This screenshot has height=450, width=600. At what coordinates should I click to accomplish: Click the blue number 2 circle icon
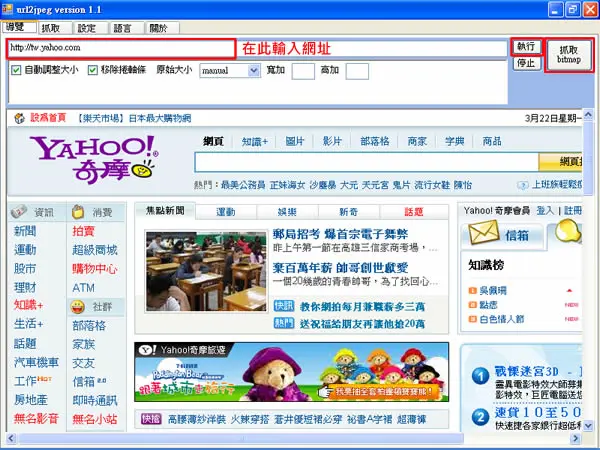480,417
